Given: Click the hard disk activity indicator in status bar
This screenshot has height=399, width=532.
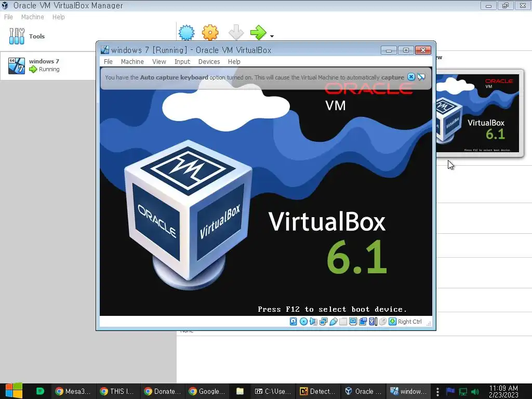Looking at the screenshot, I should coord(294,321).
